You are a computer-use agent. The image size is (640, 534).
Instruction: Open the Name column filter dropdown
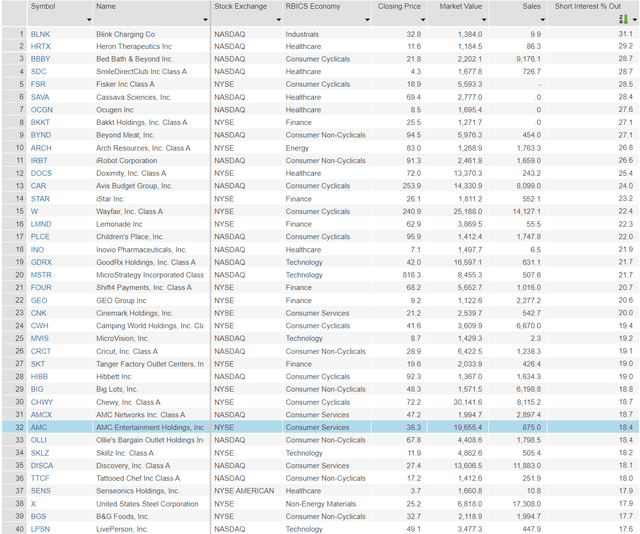pos(205,20)
